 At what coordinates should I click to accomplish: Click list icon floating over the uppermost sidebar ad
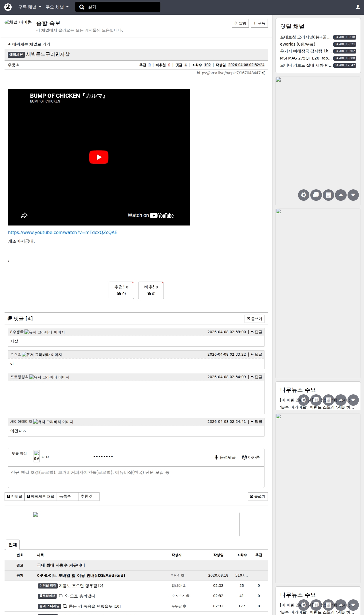(x=328, y=195)
